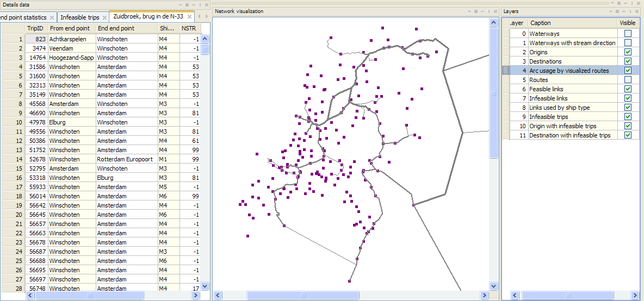Click the TripID 47978 cell
Viewport: 644px width, 301px height.
[36, 122]
